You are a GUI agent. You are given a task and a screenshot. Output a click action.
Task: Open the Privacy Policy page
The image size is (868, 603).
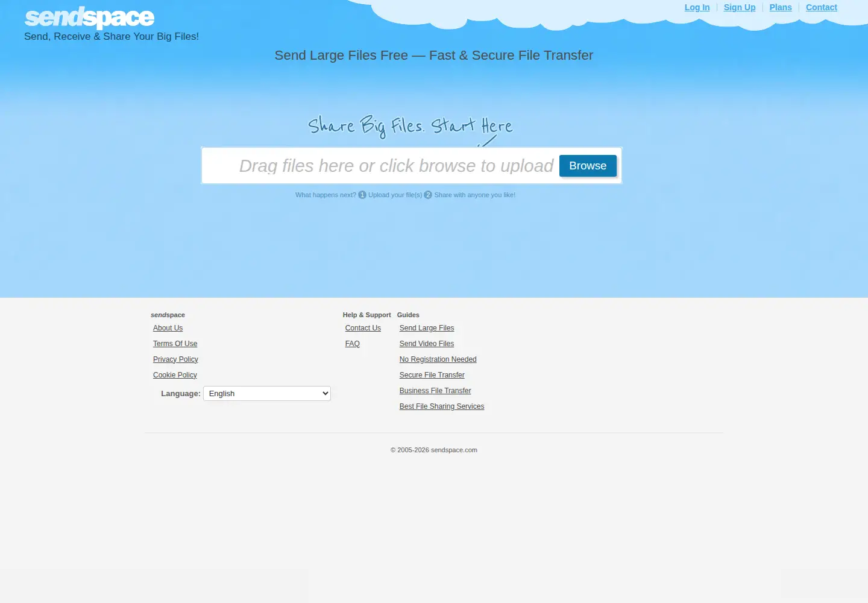(175, 359)
